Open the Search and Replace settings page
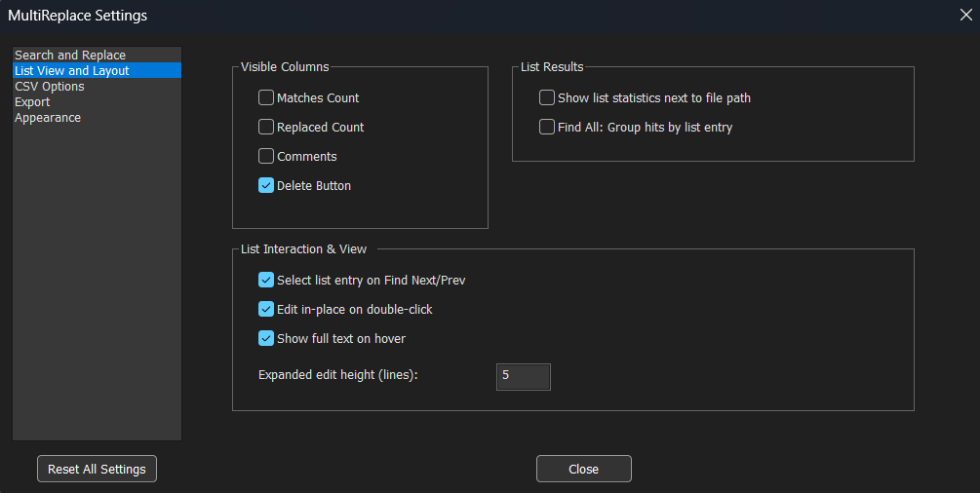 (x=70, y=56)
